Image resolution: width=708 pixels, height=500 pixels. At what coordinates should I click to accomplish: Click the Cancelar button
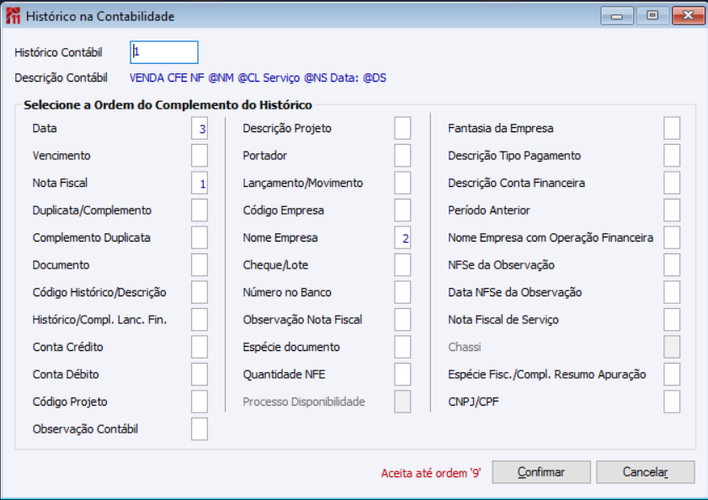tap(645, 472)
